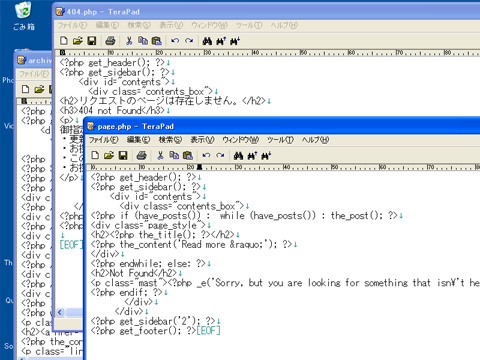Viewport: 480px width, 360px height.
Task: Open ファイル(F) menu in 404.php window
Action: click(x=72, y=25)
